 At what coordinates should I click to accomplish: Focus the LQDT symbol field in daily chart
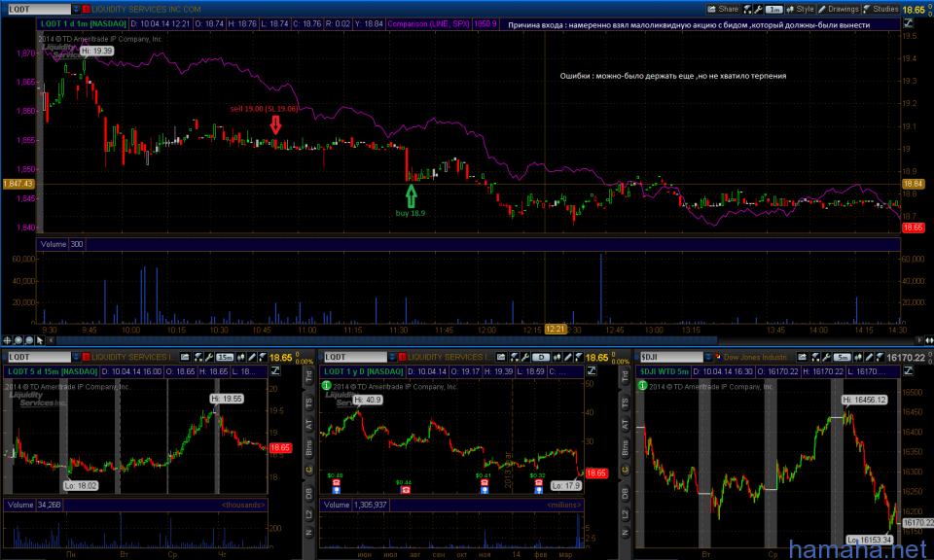click(356, 357)
